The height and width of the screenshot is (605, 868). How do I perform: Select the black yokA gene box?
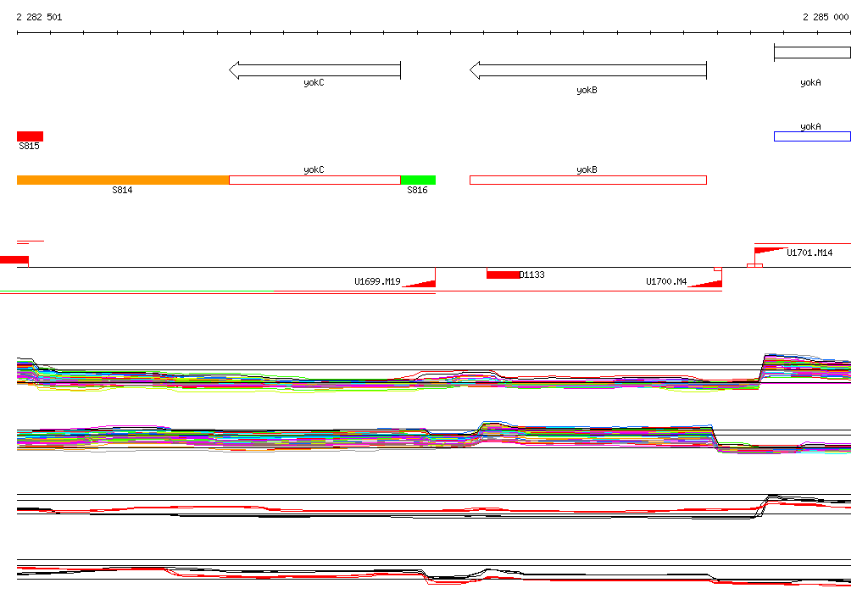point(812,53)
